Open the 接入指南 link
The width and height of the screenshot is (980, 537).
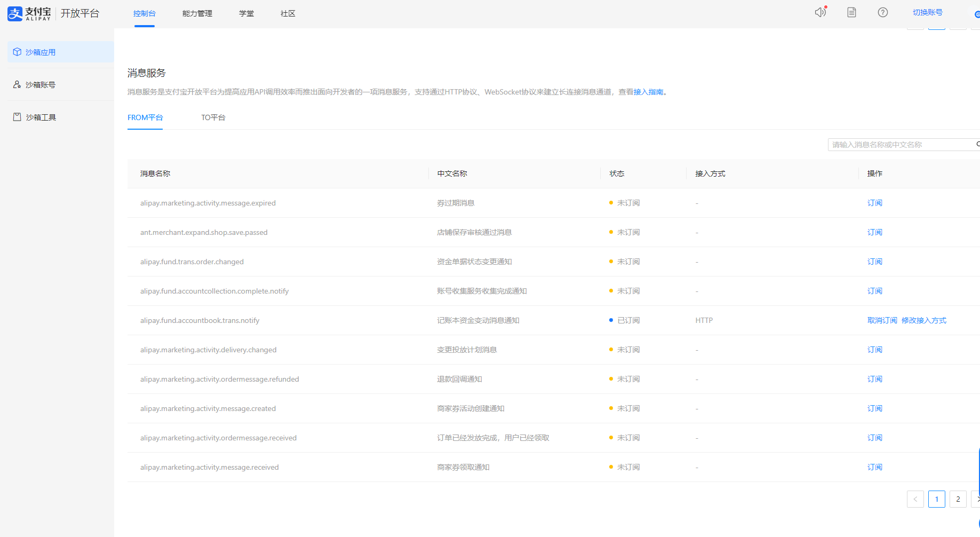[649, 92]
